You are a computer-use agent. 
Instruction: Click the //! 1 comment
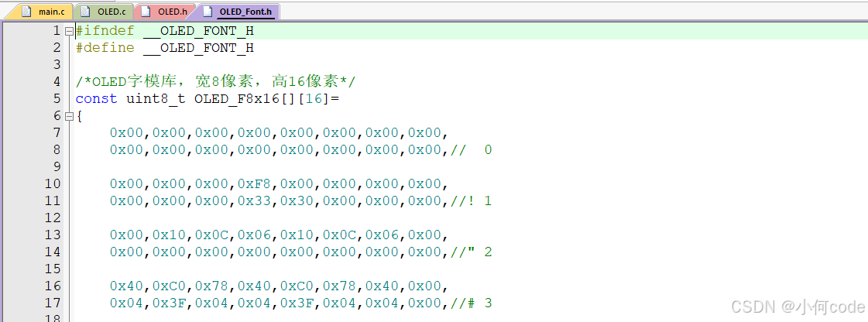click(471, 200)
